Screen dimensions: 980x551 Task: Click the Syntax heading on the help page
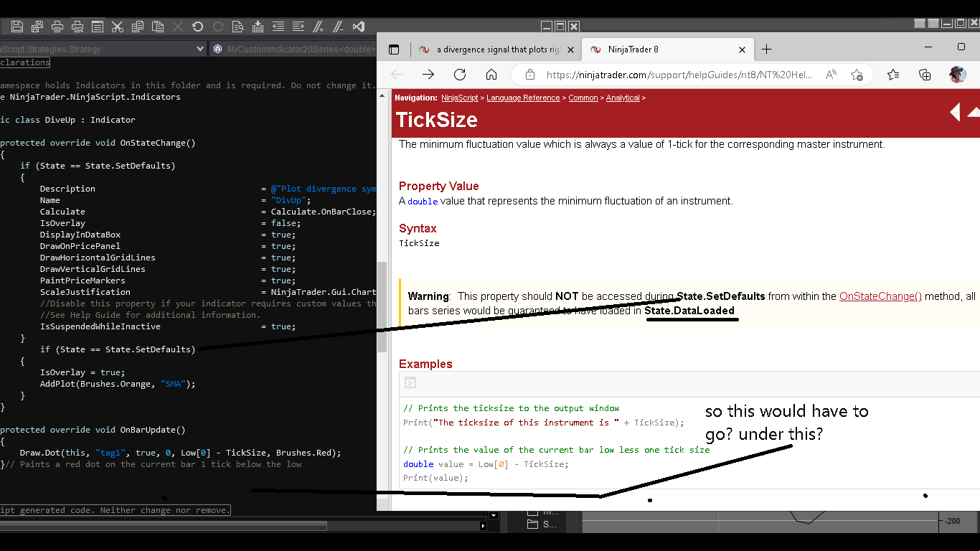[x=418, y=228]
